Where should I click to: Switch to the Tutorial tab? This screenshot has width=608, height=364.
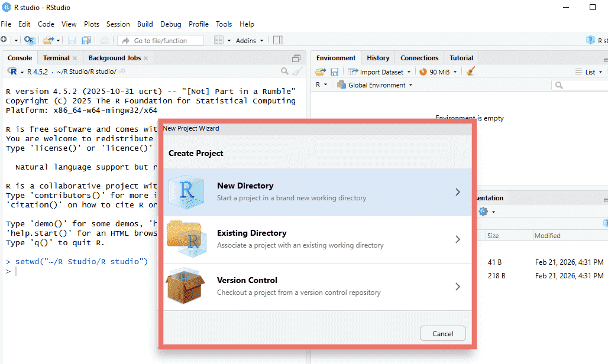461,58
